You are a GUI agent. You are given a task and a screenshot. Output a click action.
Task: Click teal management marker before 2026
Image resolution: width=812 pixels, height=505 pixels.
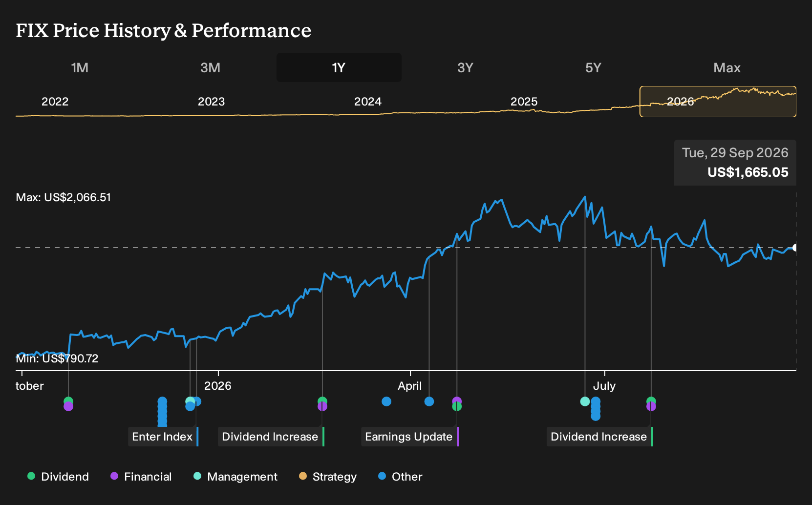(190, 401)
